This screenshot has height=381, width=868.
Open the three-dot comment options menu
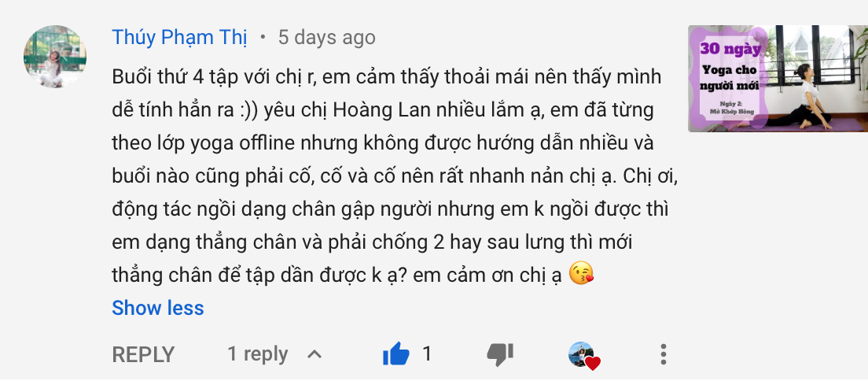point(663,354)
